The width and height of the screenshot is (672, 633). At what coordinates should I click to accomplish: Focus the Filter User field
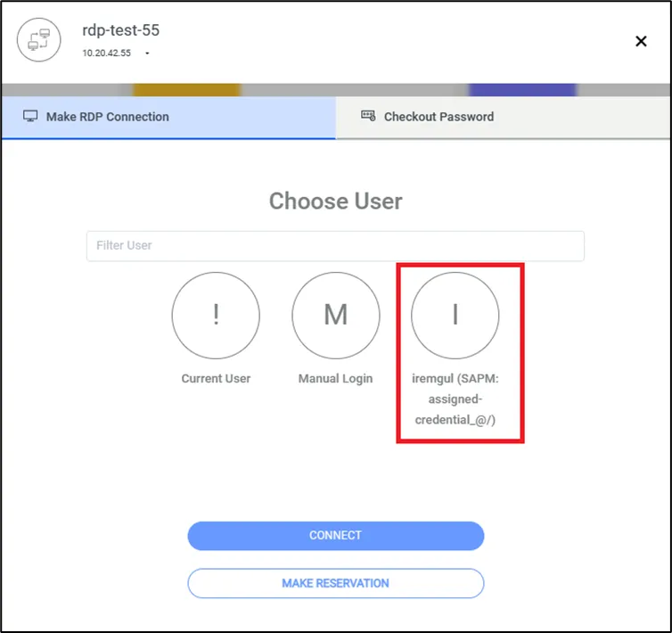pyautogui.click(x=335, y=246)
